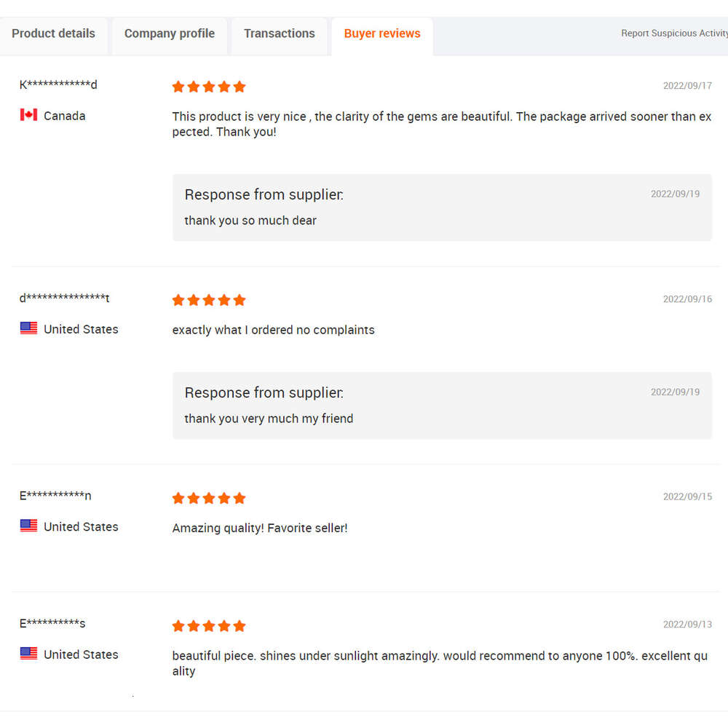Click star rating of Canada review

209,87
